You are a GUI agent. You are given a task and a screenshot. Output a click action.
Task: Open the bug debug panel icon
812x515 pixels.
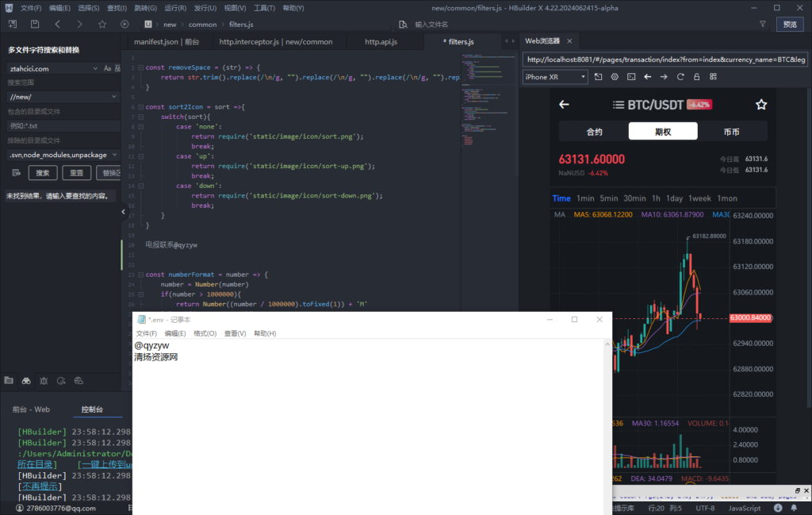[x=44, y=381]
